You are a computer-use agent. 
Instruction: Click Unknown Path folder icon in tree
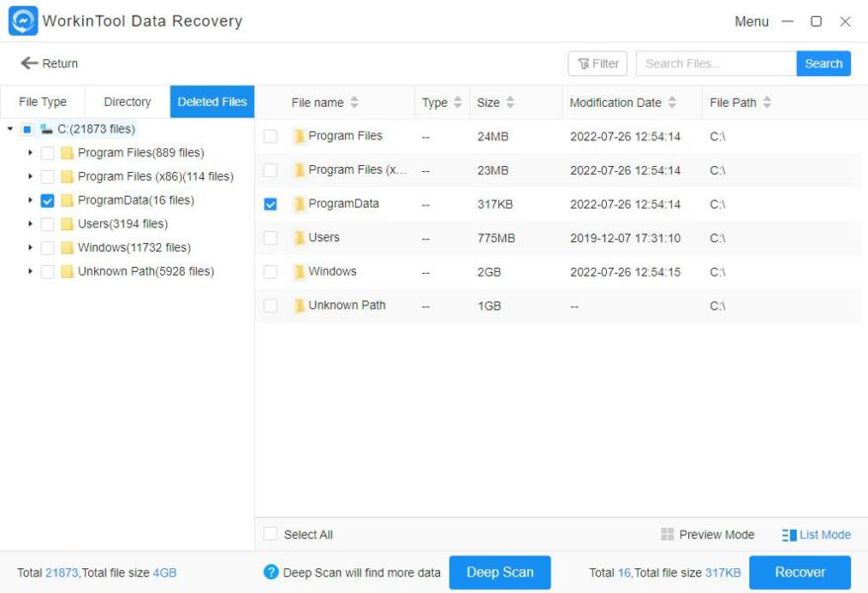[67, 272]
